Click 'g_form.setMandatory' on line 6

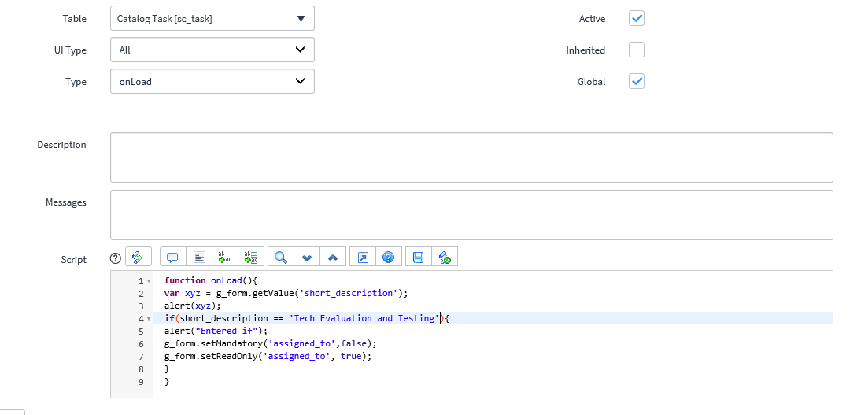pyautogui.click(x=214, y=343)
